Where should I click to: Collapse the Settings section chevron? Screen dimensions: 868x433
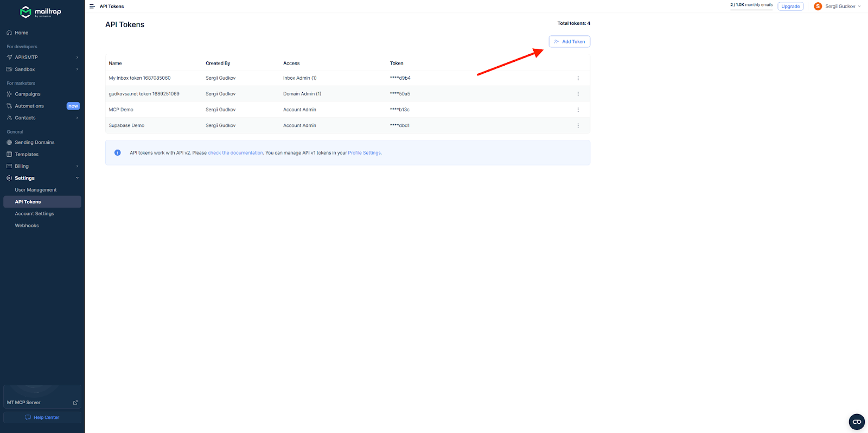[77, 178]
